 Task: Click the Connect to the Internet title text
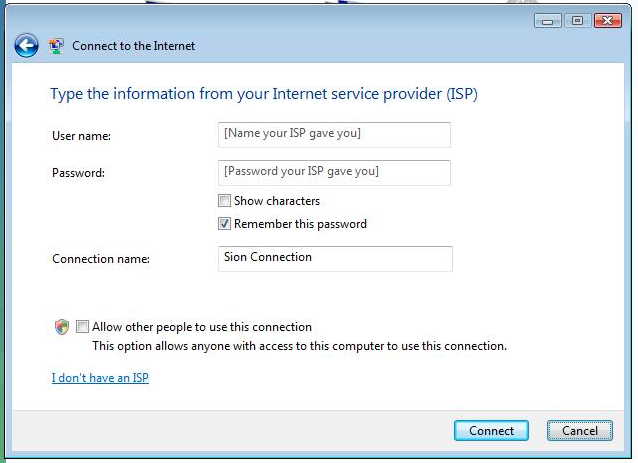[x=133, y=46]
